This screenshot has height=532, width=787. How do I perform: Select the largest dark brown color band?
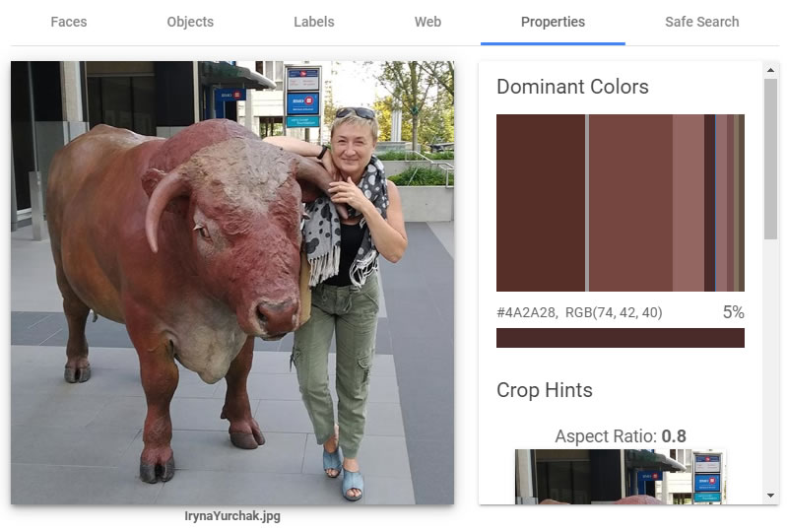tap(541, 203)
